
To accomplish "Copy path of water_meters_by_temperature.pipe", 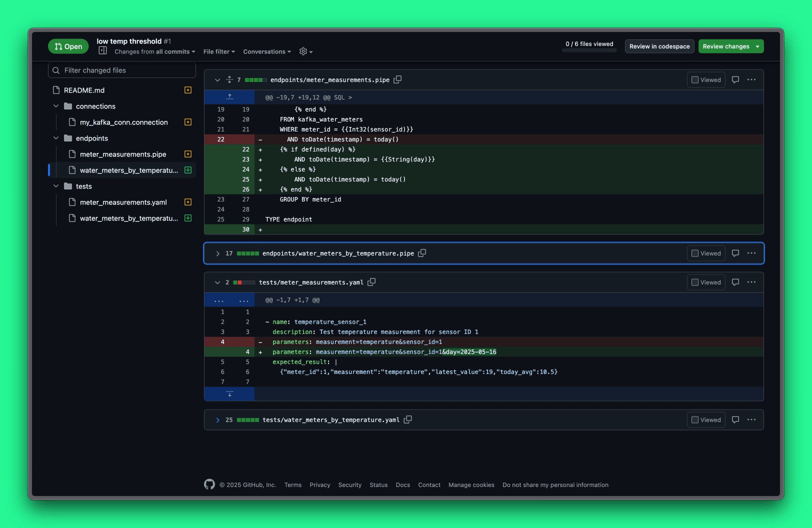I will 422,253.
